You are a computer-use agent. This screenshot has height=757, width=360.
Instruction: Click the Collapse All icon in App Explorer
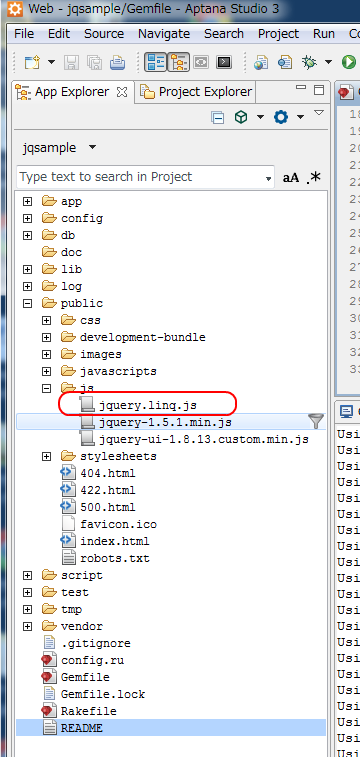pyautogui.click(x=218, y=117)
